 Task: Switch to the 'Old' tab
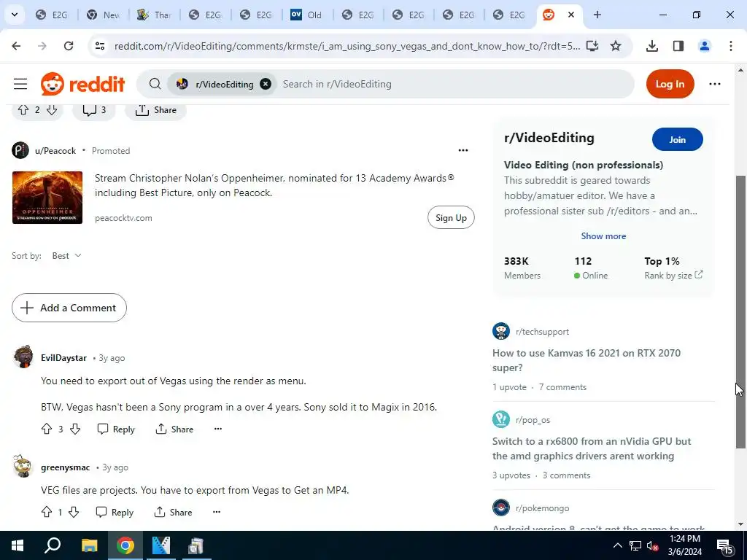(306, 15)
